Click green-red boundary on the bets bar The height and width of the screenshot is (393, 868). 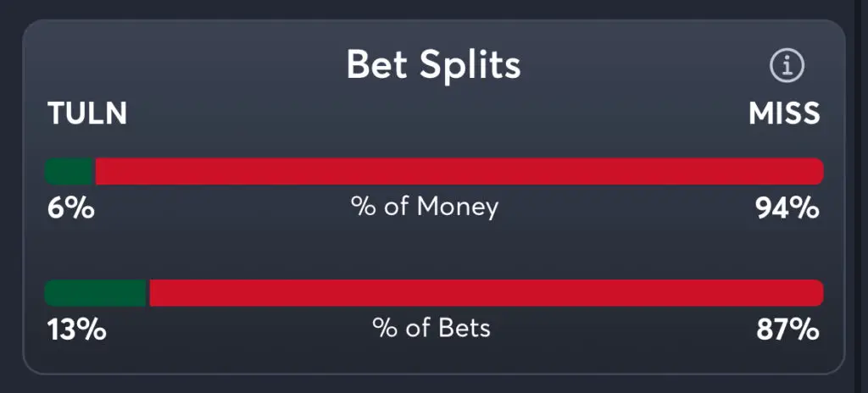click(x=148, y=293)
